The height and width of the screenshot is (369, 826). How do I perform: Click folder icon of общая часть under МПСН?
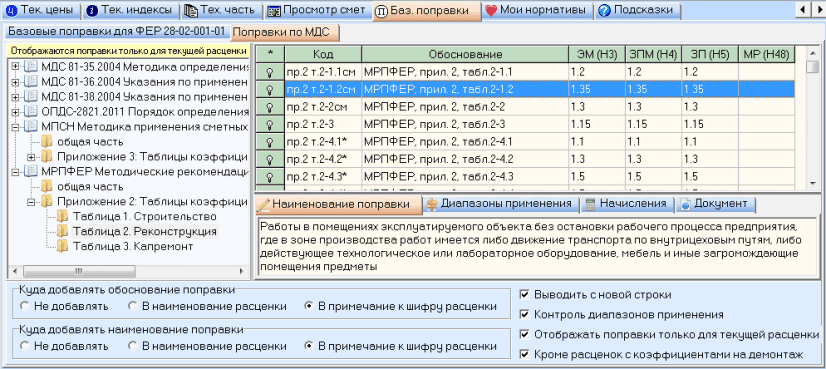coord(47,141)
